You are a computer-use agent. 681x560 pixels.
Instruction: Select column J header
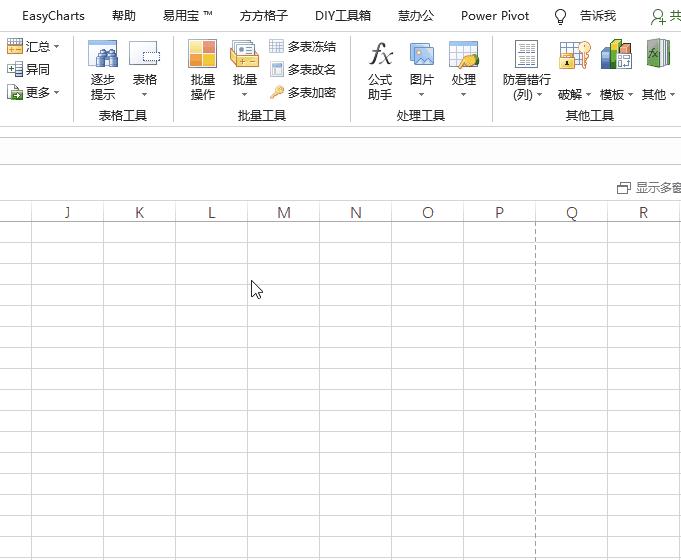[67, 212]
